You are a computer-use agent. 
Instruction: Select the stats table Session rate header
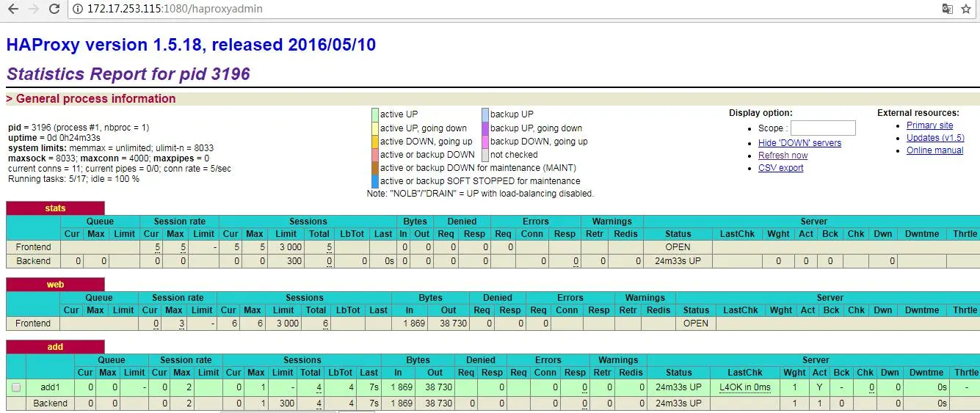(179, 222)
